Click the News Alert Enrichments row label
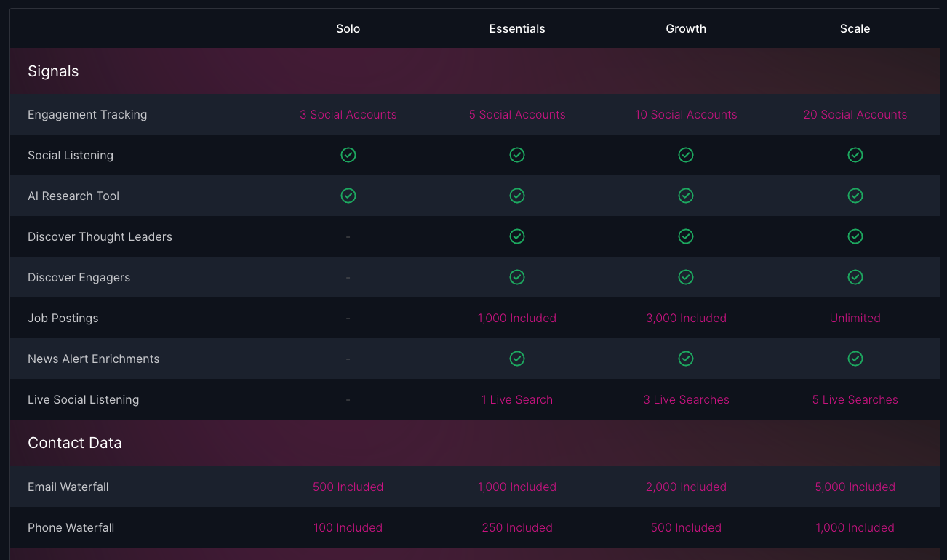 (x=93, y=359)
